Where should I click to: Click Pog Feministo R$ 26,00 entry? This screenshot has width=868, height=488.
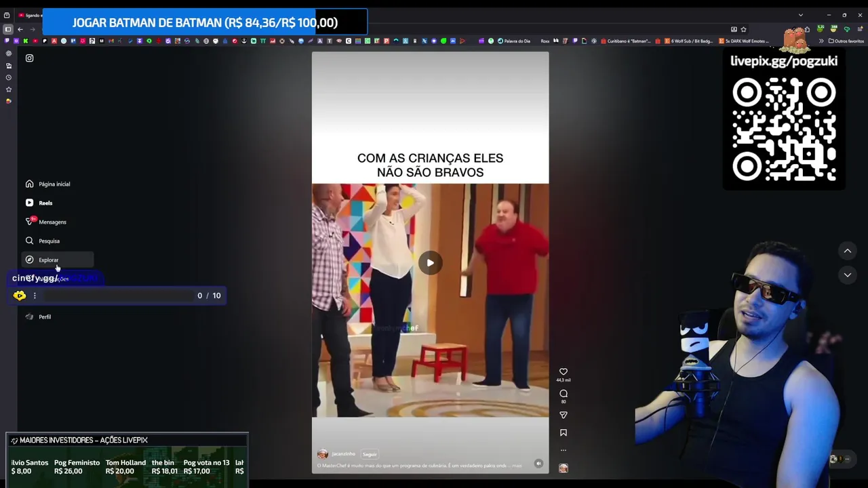tap(77, 467)
